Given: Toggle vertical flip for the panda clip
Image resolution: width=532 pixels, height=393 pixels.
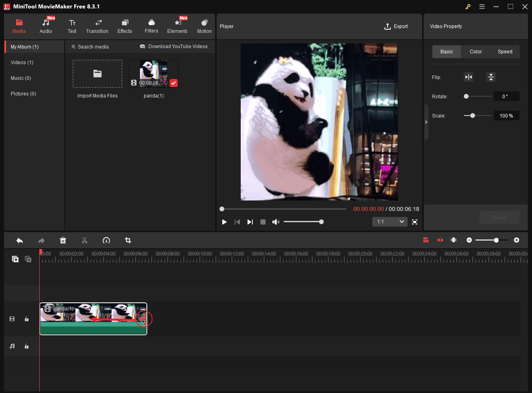Looking at the screenshot, I should (491, 77).
